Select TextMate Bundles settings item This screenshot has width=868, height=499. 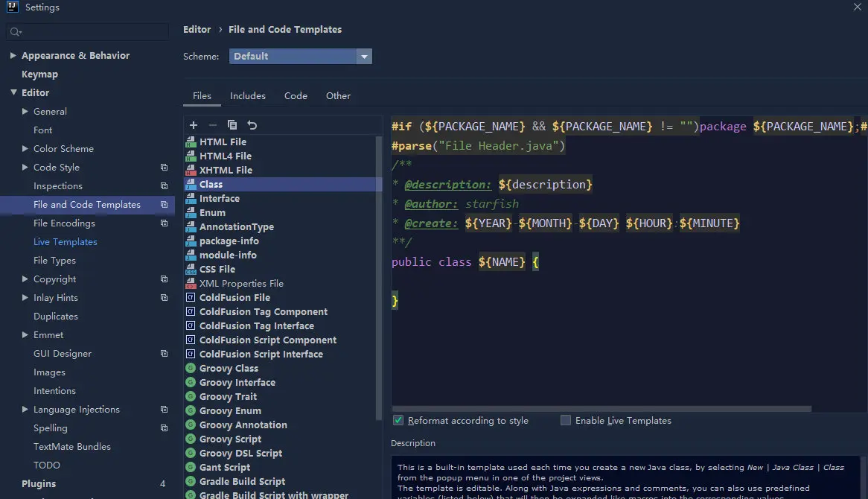tap(72, 446)
